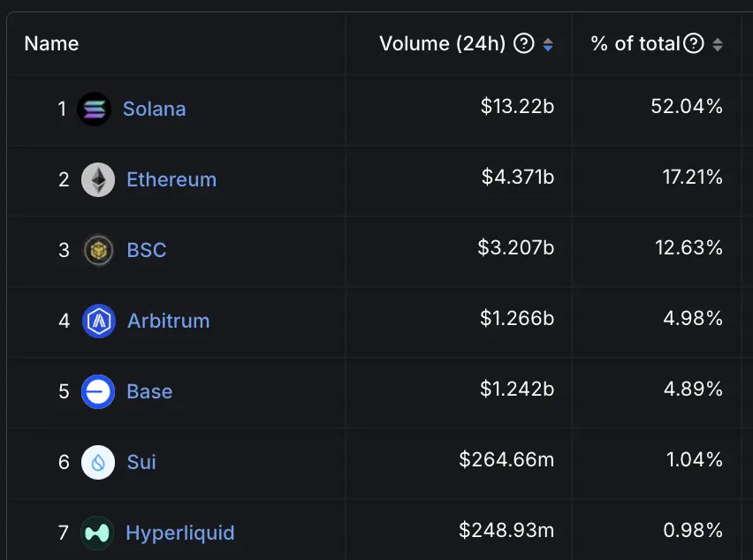Click the Name column header
Screen dimensions: 753x560
point(51,43)
